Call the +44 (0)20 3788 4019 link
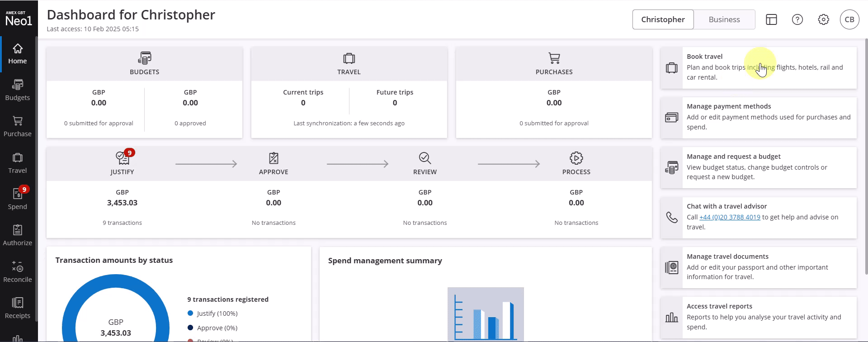The height and width of the screenshot is (342, 868). click(730, 217)
